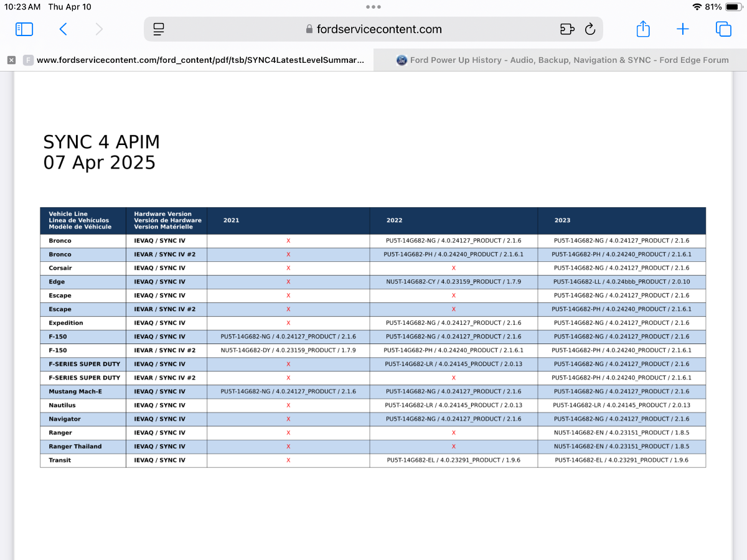Tap the Thu Apr 10 date

click(x=70, y=7)
